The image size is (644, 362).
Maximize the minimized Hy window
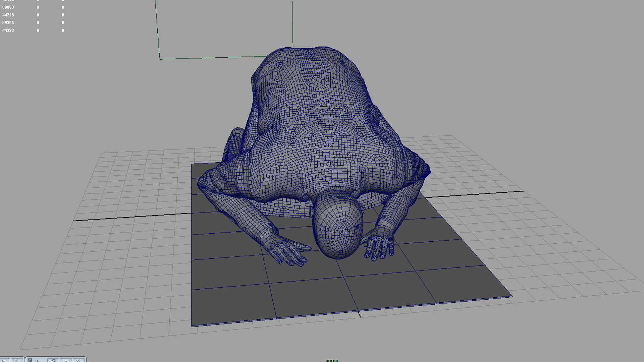point(66,361)
